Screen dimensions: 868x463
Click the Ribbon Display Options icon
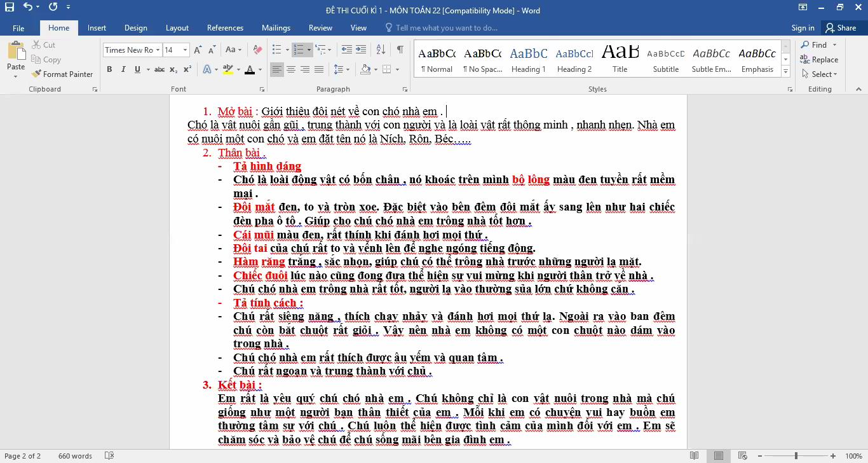[803, 8]
